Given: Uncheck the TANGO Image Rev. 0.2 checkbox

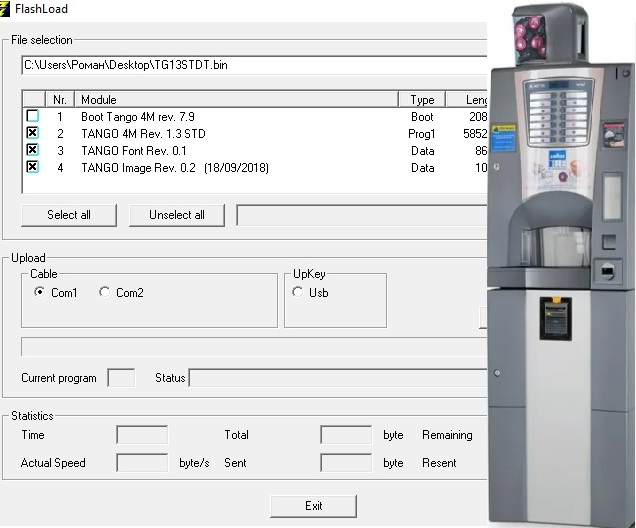Looking at the screenshot, I should 32,167.
